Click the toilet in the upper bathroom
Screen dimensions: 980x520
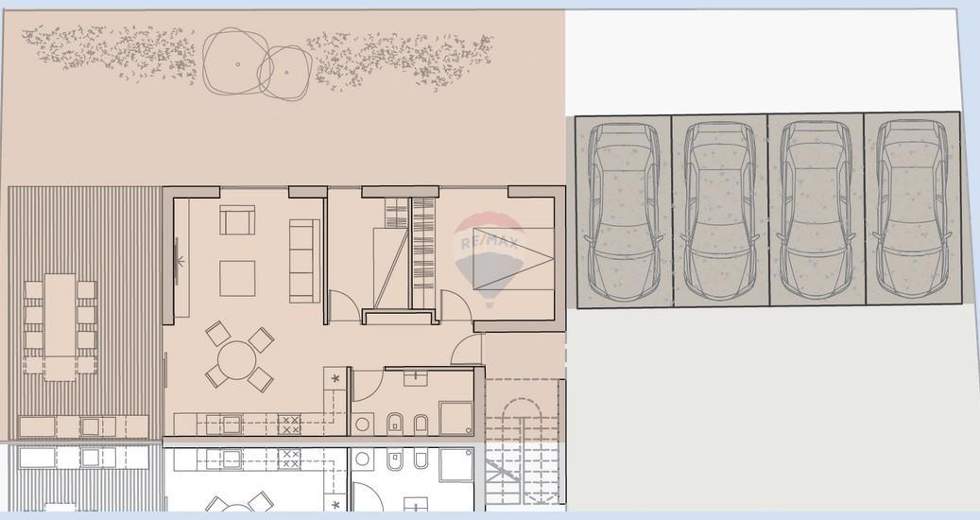[x=394, y=424]
